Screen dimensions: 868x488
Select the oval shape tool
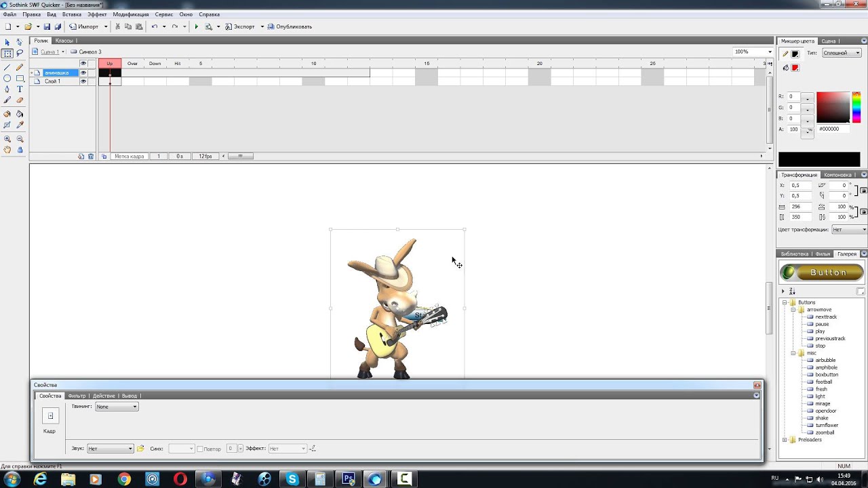click(x=7, y=78)
